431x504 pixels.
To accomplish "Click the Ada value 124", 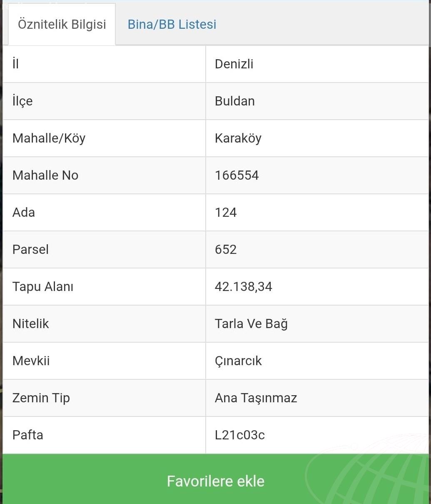I will 226,212.
